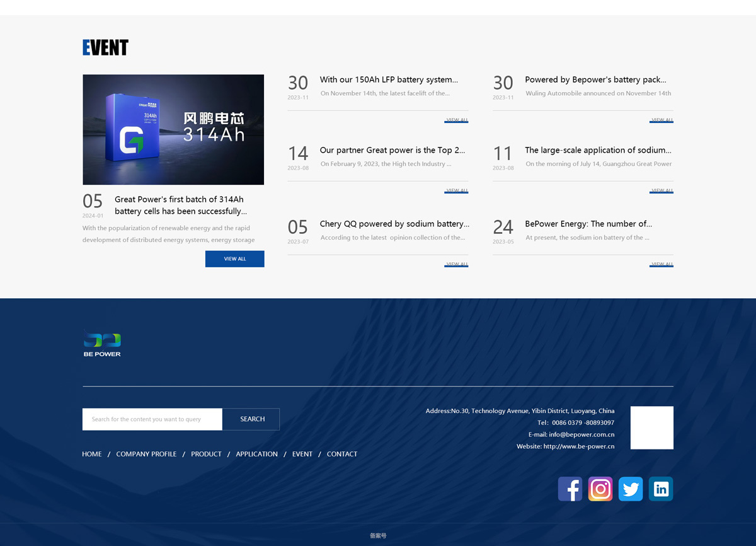Open the Twitter social icon
This screenshot has width=756, height=546.
[x=631, y=489]
